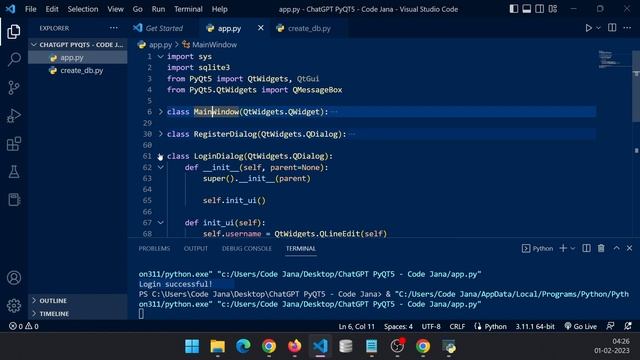Customize layout icon in title bar
Viewport: 640px width, 360px height.
pos(553,9)
